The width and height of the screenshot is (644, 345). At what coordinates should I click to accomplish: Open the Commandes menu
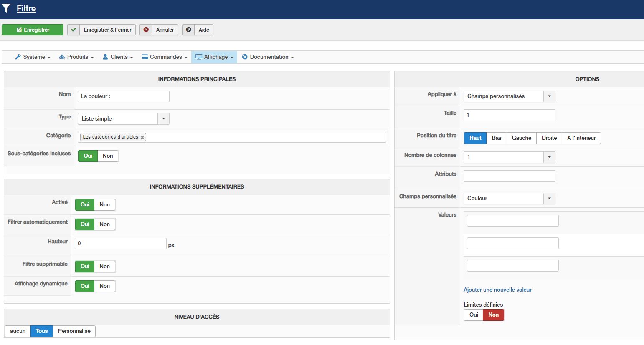coord(165,57)
